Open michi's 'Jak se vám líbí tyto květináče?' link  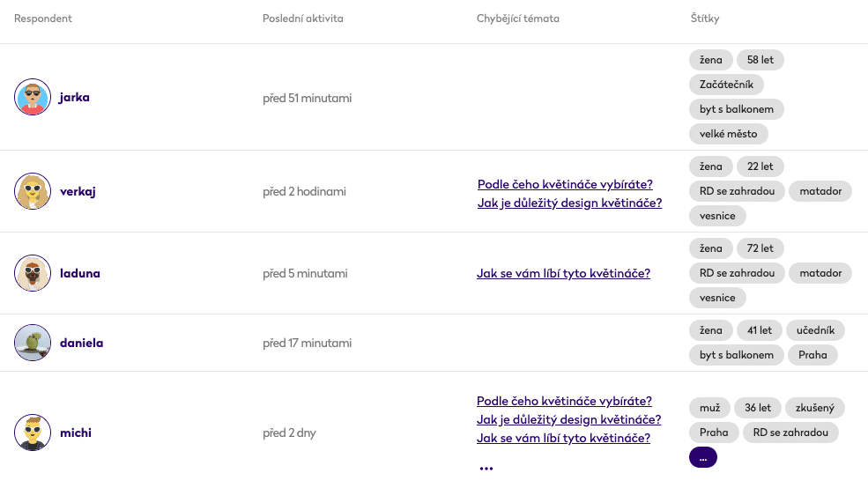[563, 438]
